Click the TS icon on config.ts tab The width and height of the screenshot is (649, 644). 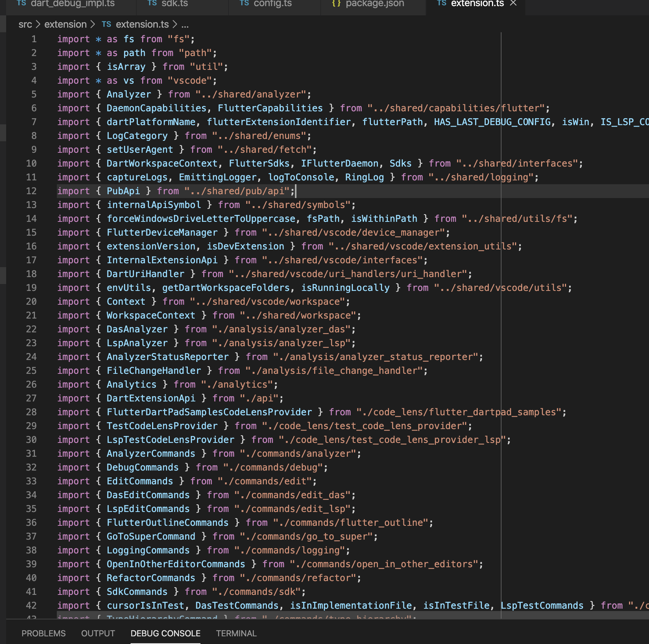tap(244, 3)
